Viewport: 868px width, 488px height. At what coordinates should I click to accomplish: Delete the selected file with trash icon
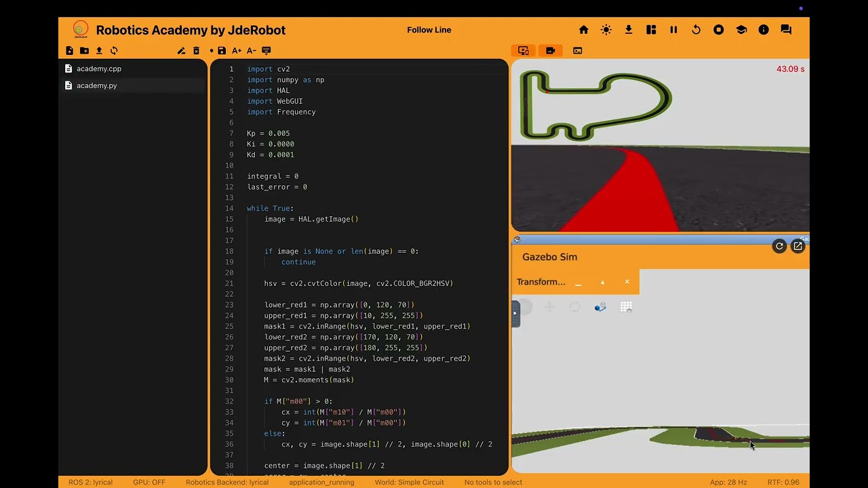(196, 51)
